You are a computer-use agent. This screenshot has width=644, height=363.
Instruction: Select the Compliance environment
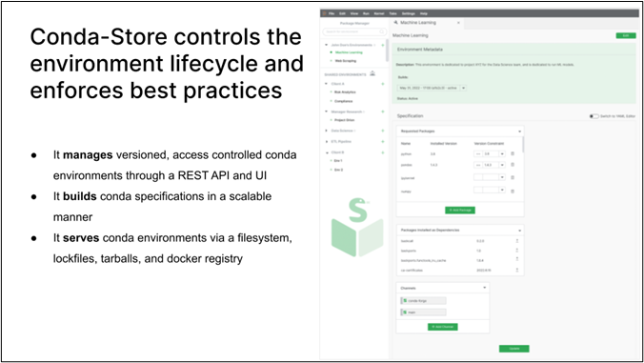tap(343, 101)
